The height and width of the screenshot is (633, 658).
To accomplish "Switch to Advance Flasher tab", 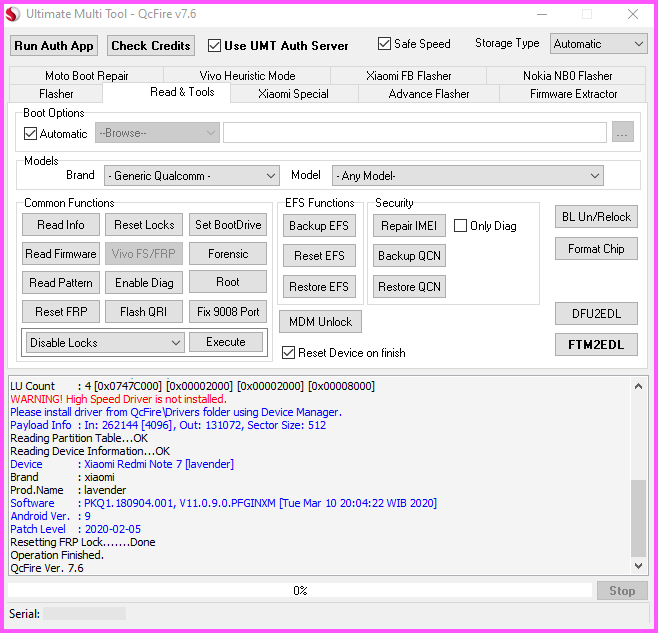I will click(428, 94).
